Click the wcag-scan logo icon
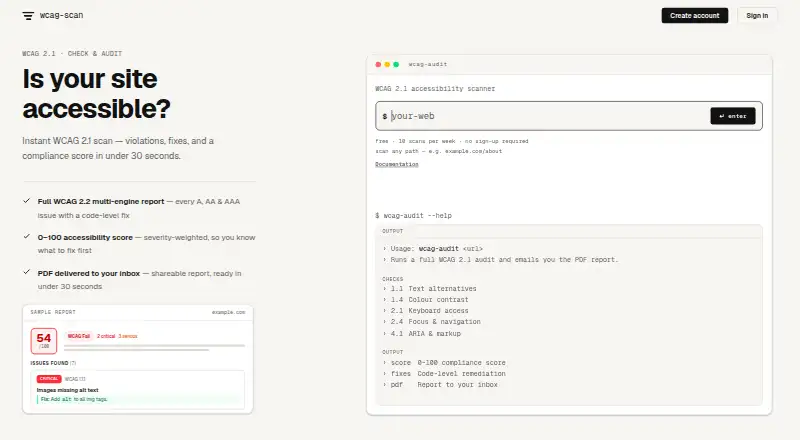Viewport: 800px width, 440px height. [28, 16]
